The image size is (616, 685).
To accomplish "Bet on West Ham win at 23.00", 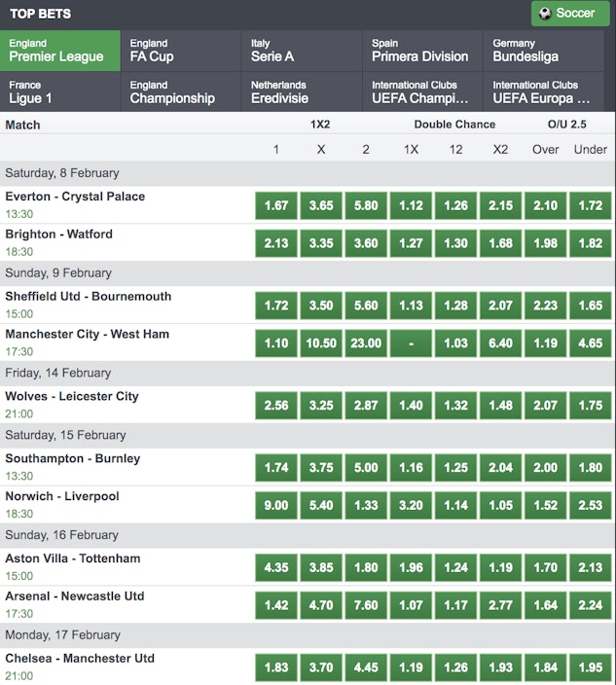I will (x=366, y=343).
